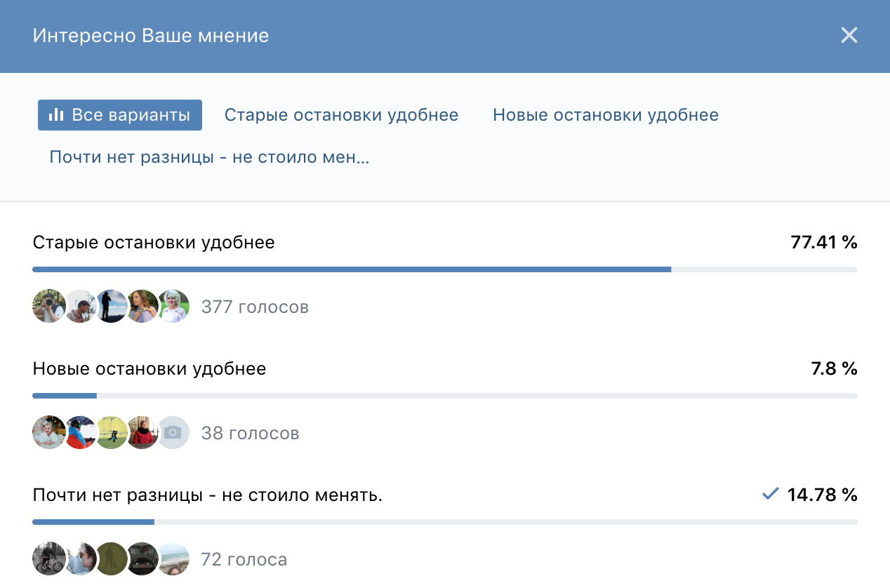Viewport: 890px width, 588px height.
Task: Open the camera placeholder avatar
Action: [x=173, y=433]
